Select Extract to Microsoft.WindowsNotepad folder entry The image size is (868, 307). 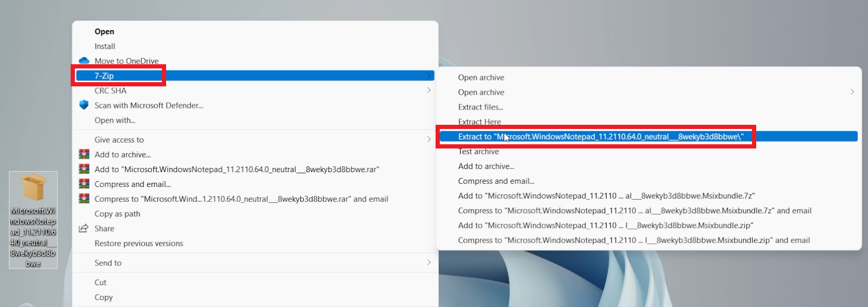649,136
